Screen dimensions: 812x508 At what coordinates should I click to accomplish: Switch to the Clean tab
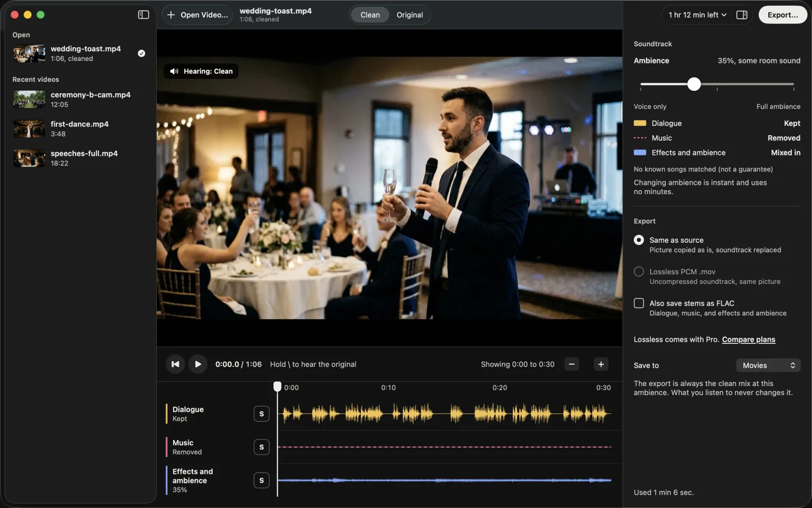click(370, 15)
